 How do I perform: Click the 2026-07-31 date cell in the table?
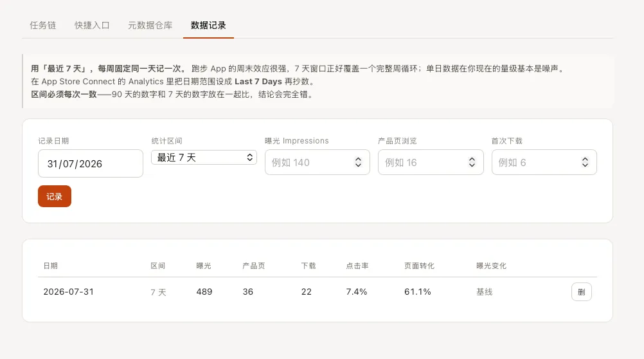[x=69, y=292]
